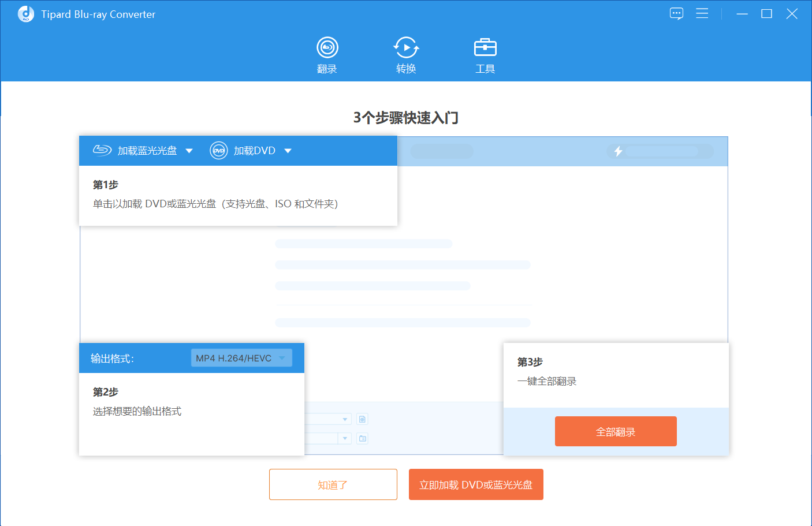Image resolution: width=812 pixels, height=526 pixels.
Task: Open the feedback chat bubble icon
Action: [x=676, y=14]
